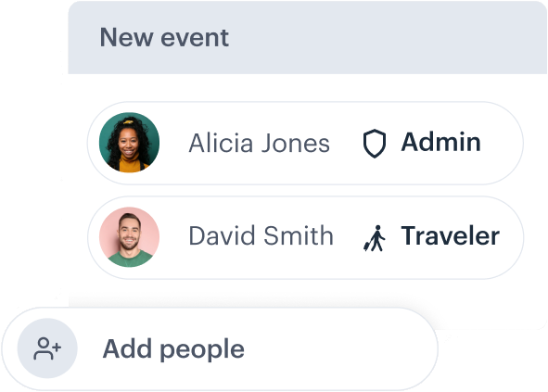Select the David Smith participant row

coord(305,237)
